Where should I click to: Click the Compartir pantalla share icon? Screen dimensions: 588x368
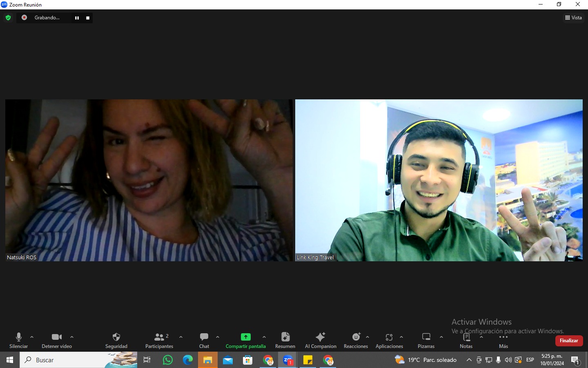pyautogui.click(x=245, y=337)
